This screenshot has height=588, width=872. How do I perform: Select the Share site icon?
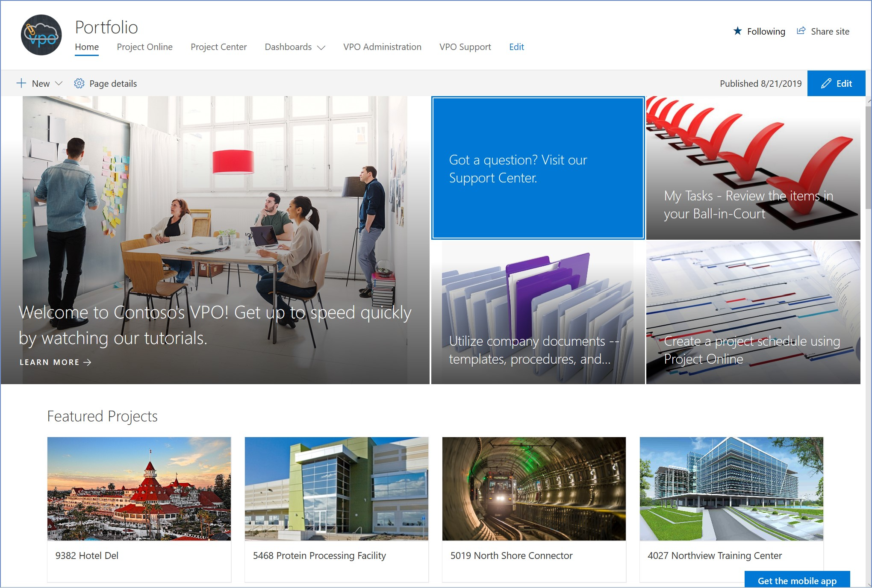tap(801, 30)
